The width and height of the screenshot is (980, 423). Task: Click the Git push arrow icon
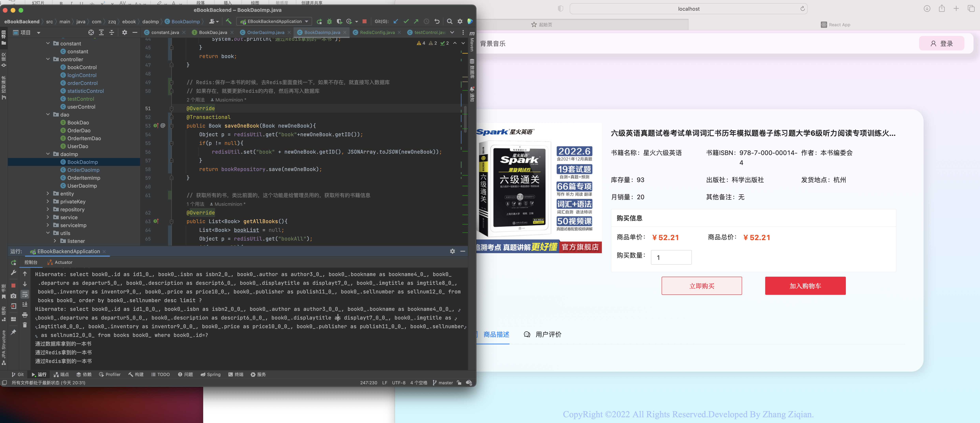tap(416, 21)
